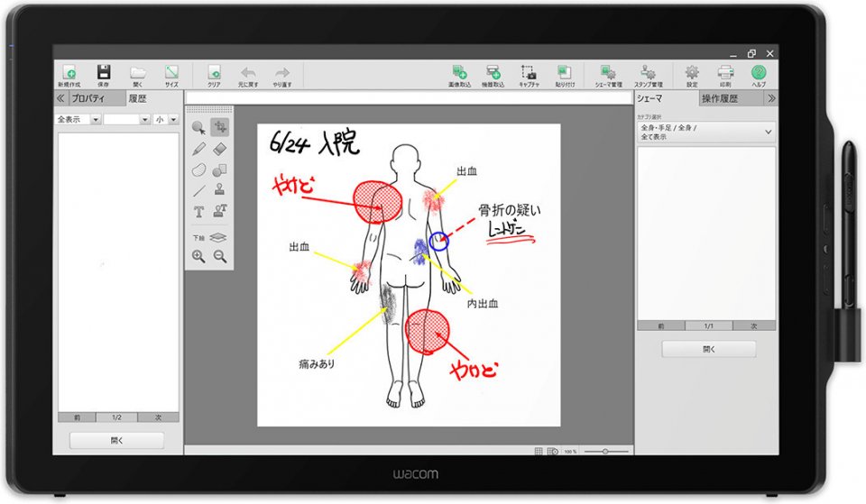Open the 全表示 filter dropdown
Screen dimensions: 866x504
point(78,119)
